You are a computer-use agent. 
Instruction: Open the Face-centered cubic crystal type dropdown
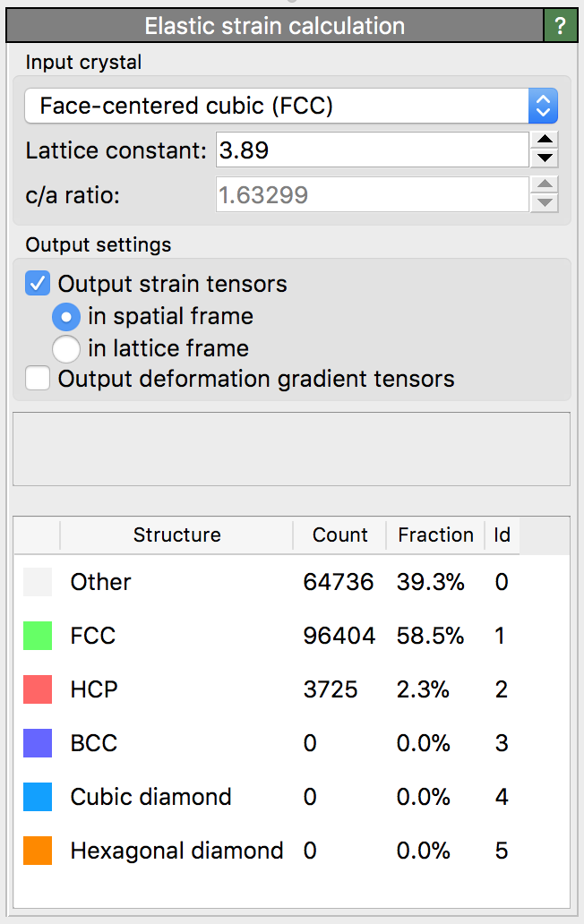(x=291, y=107)
